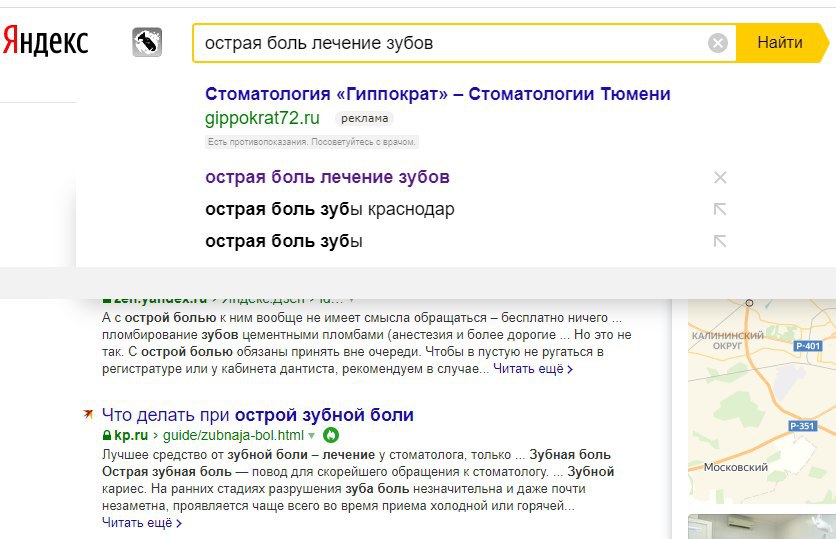Image resolution: width=836 pixels, height=539 pixels.
Task: Choose suggestion острая боль зубы
Action: click(x=284, y=241)
